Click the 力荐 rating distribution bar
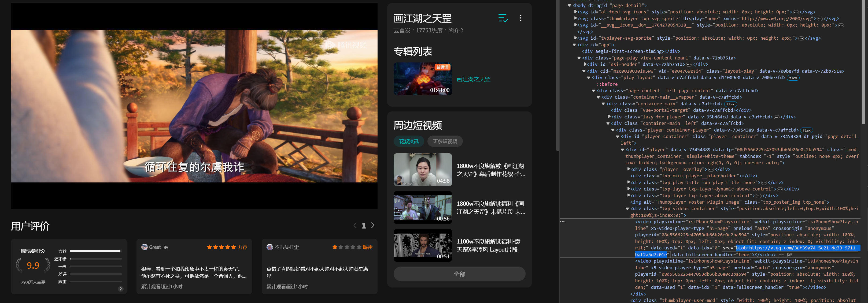 click(x=94, y=251)
